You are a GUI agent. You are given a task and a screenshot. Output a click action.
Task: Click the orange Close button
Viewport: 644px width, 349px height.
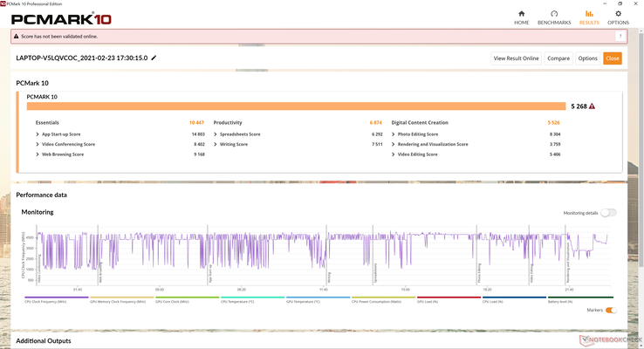pos(612,58)
